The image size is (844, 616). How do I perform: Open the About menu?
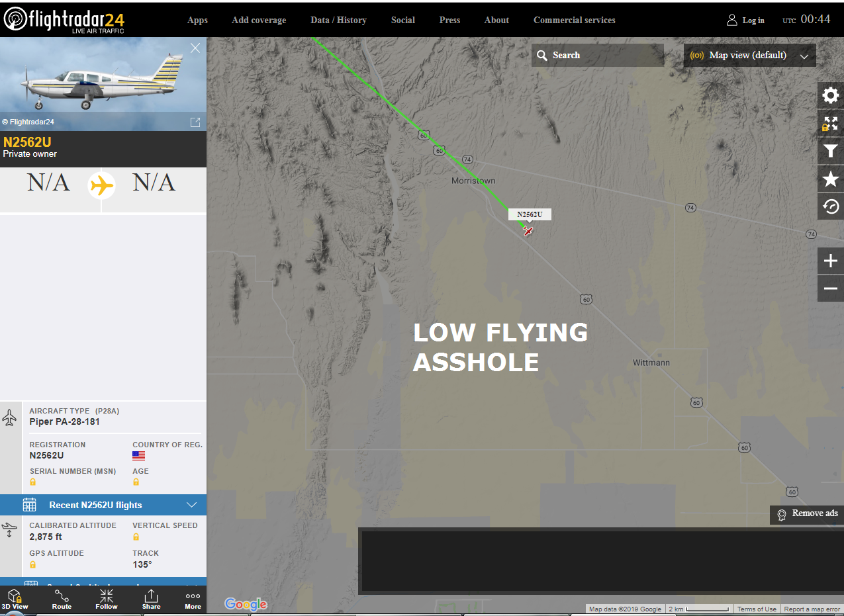[496, 20]
